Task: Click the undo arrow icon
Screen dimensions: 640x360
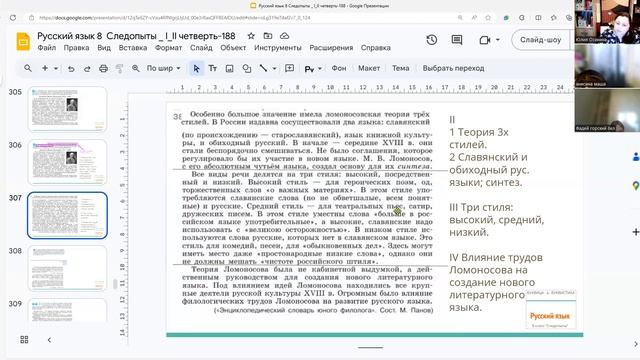Action: coord(71,69)
